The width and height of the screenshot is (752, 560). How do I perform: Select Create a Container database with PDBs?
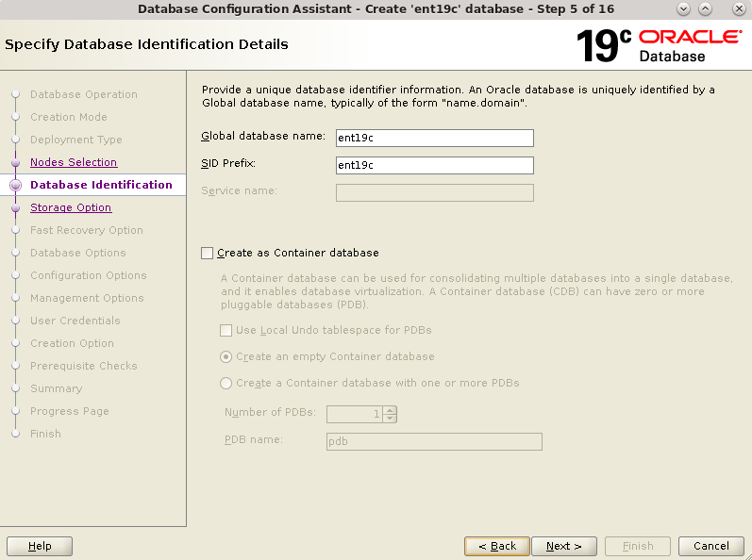[x=226, y=384]
